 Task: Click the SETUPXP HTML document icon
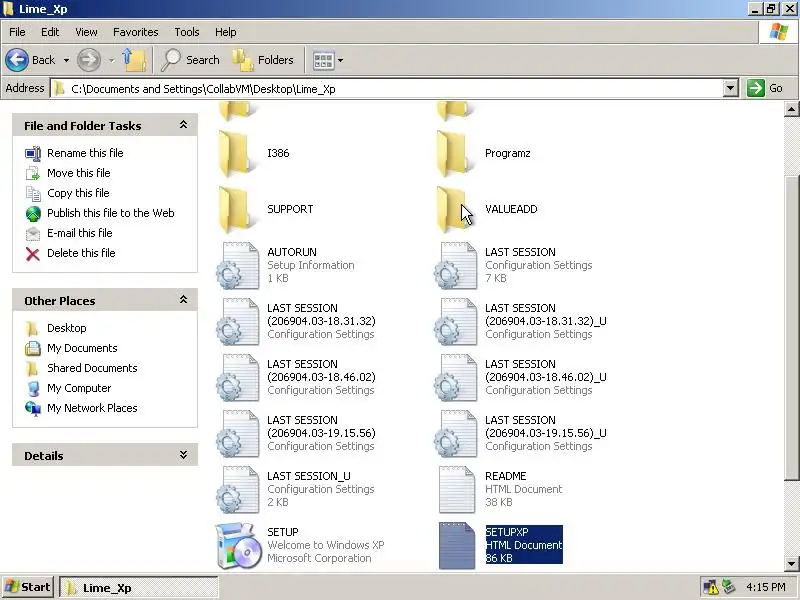457,546
